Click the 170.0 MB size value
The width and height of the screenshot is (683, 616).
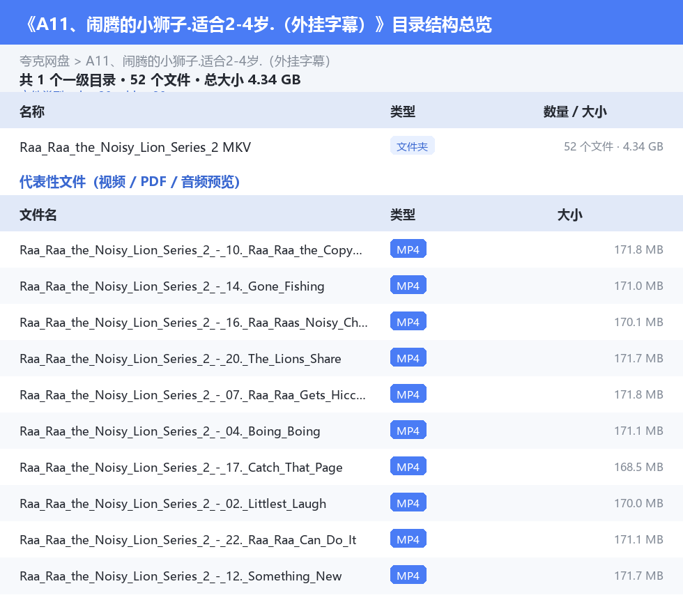tap(638, 502)
